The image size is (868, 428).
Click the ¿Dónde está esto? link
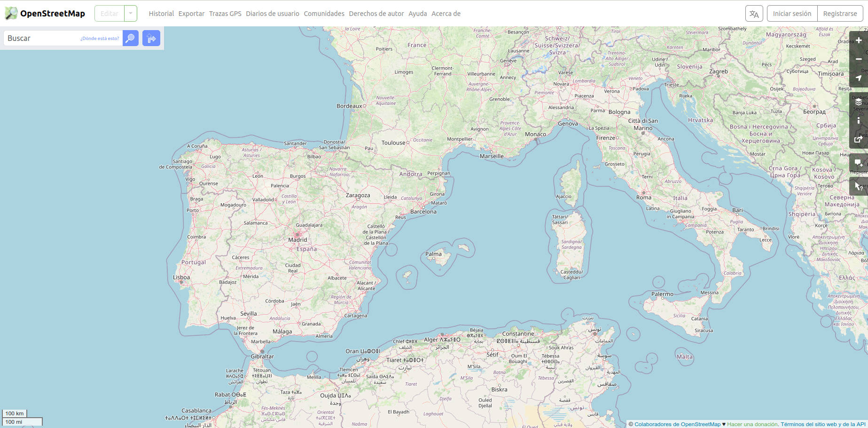99,39
